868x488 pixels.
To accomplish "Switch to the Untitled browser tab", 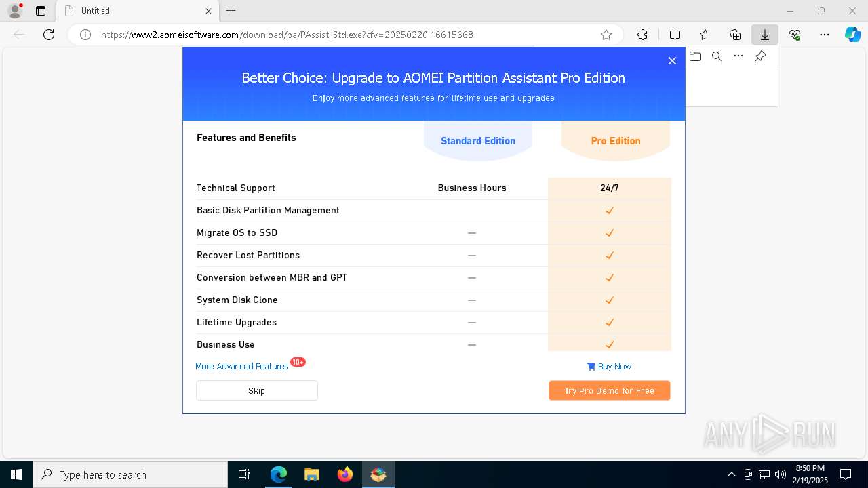I will pyautogui.click(x=136, y=11).
